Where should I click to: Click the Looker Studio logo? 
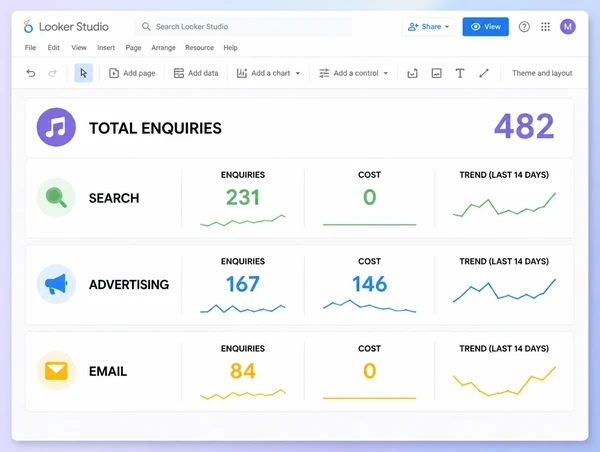(x=28, y=27)
